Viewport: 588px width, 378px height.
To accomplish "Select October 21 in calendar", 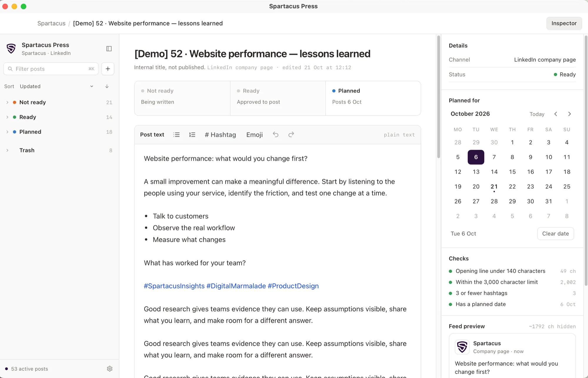I will [x=494, y=186].
